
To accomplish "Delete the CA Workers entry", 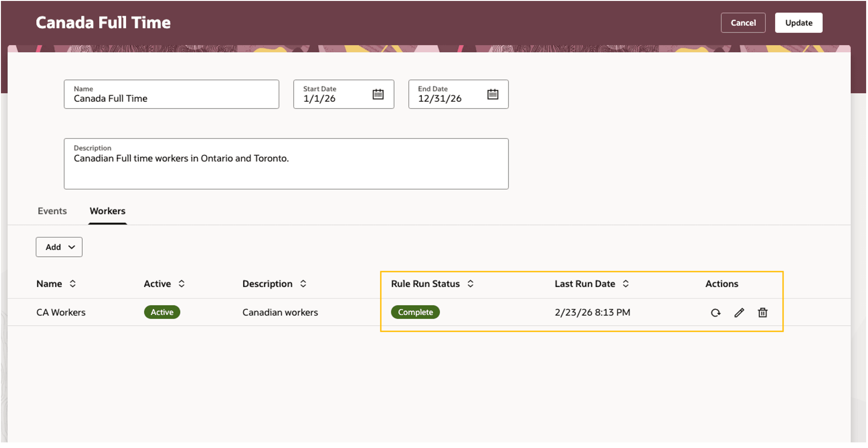I will [763, 313].
